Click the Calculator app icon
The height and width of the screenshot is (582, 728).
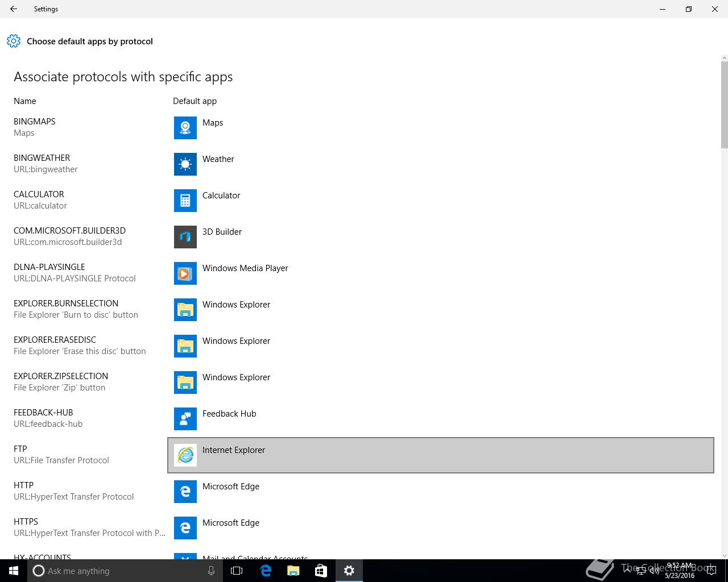point(185,201)
